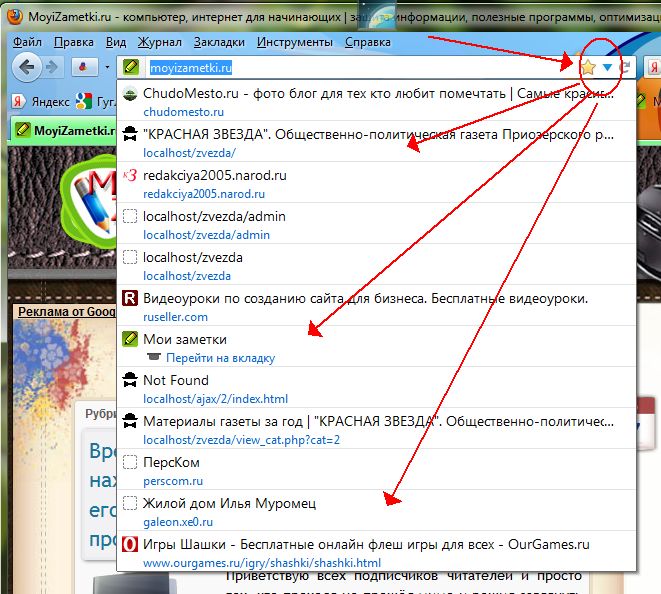This screenshot has height=594, width=661.
Task: Select Жилой дом Илья Муромец suggestion
Action: [377, 510]
